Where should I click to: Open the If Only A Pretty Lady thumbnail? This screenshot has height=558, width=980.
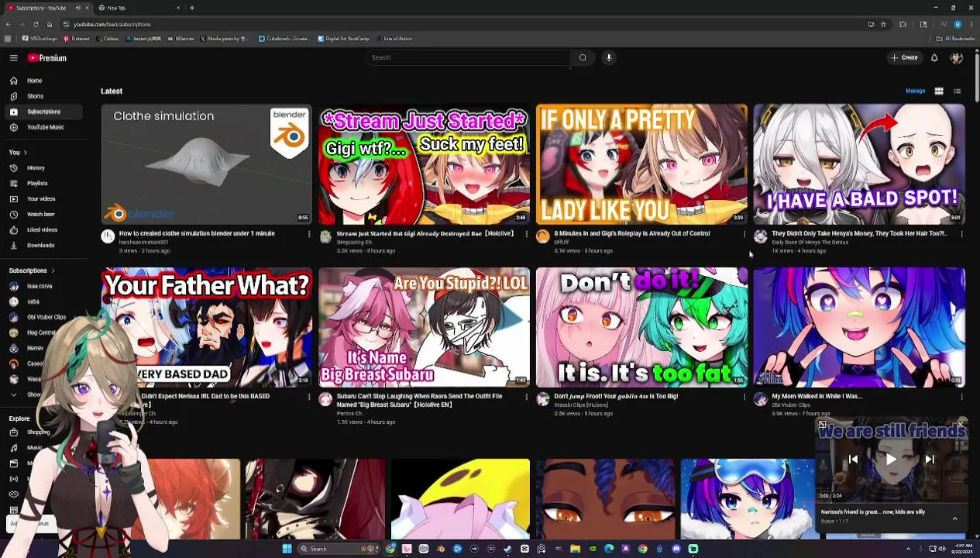click(x=641, y=164)
